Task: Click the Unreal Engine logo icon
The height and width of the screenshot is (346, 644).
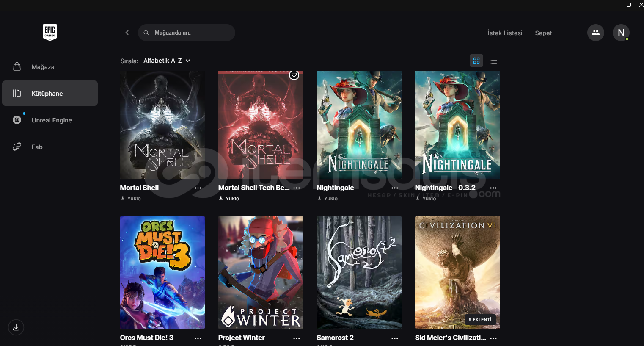Action: tap(17, 120)
